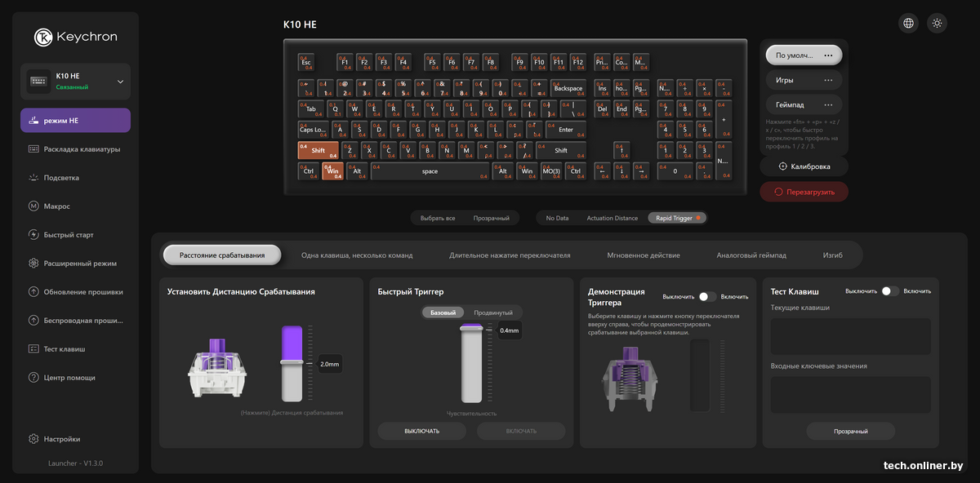Open Центр помощи in the sidebar
The image size is (980, 483).
click(75, 378)
